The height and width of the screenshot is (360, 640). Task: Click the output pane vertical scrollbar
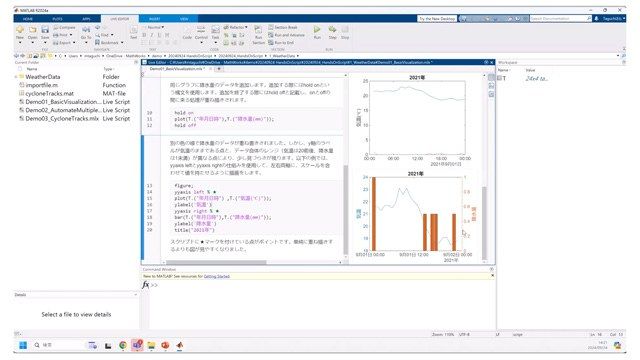[x=484, y=222]
